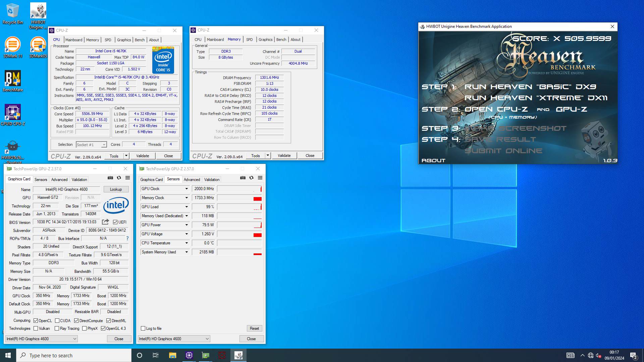Image resolution: width=644 pixels, height=362 pixels.
Task: Click ABOUT in the HWBOT Heaven app
Action: click(x=433, y=161)
